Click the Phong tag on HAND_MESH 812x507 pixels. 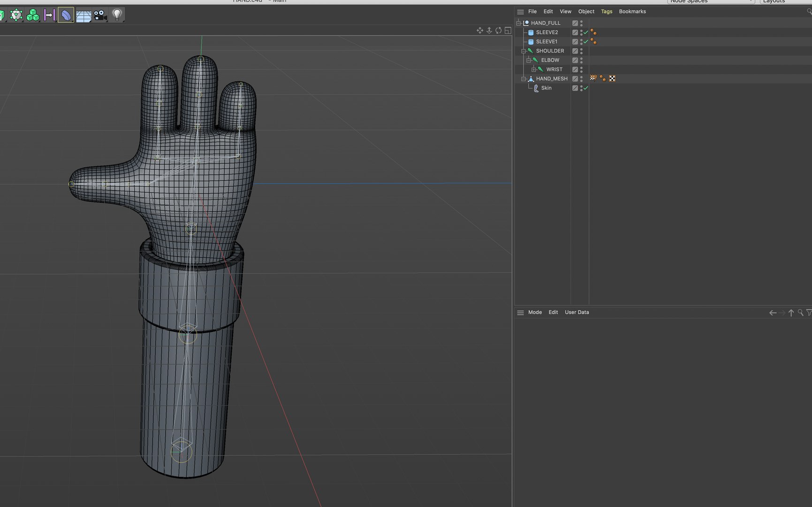tap(603, 78)
